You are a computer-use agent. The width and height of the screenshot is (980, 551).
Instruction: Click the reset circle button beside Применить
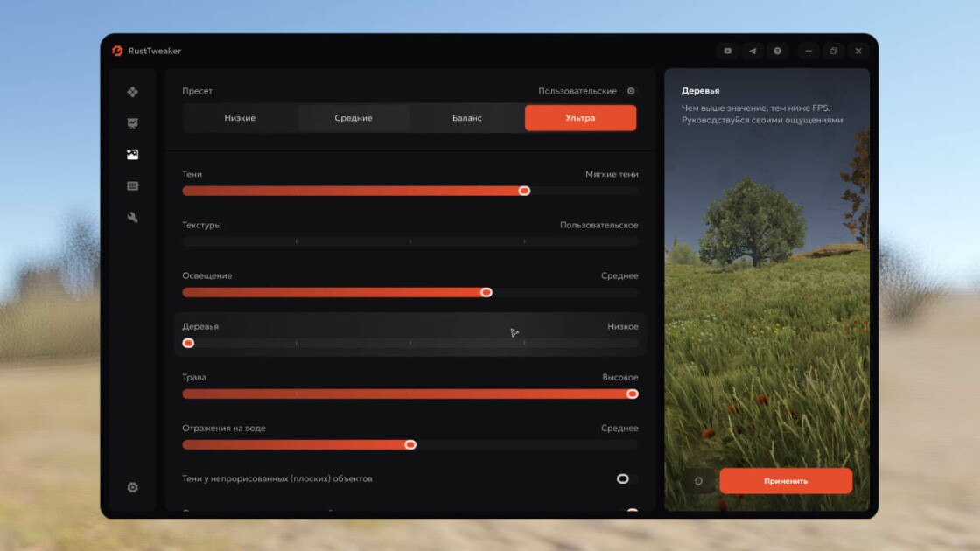pyautogui.click(x=698, y=481)
